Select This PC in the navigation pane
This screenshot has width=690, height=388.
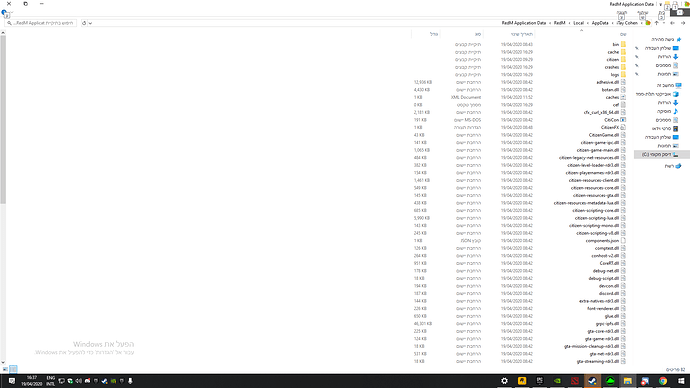669,85
